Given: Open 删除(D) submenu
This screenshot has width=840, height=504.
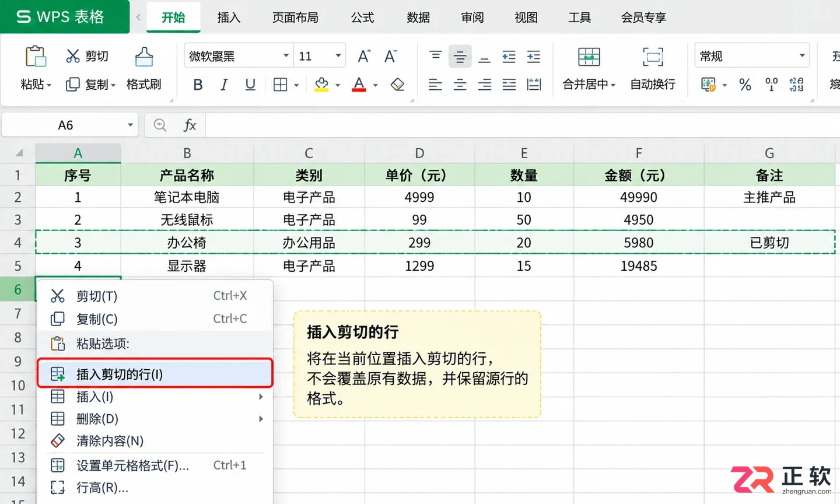Looking at the screenshot, I should [x=155, y=419].
